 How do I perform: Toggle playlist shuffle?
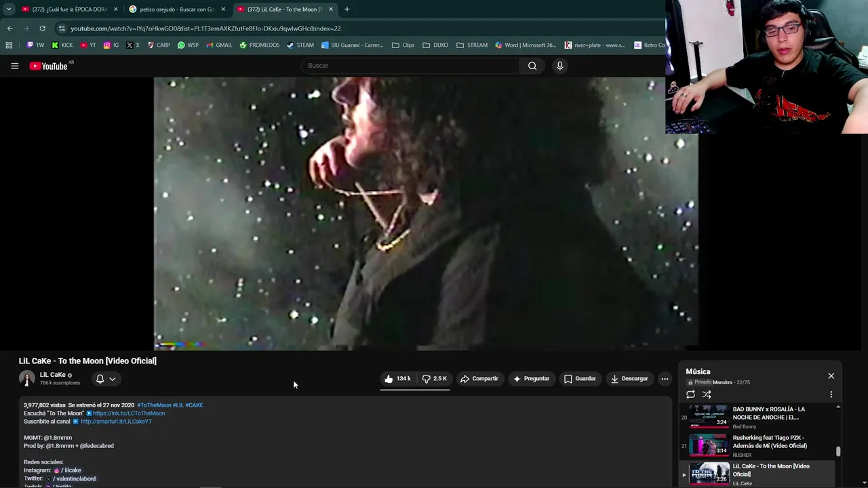[707, 394]
